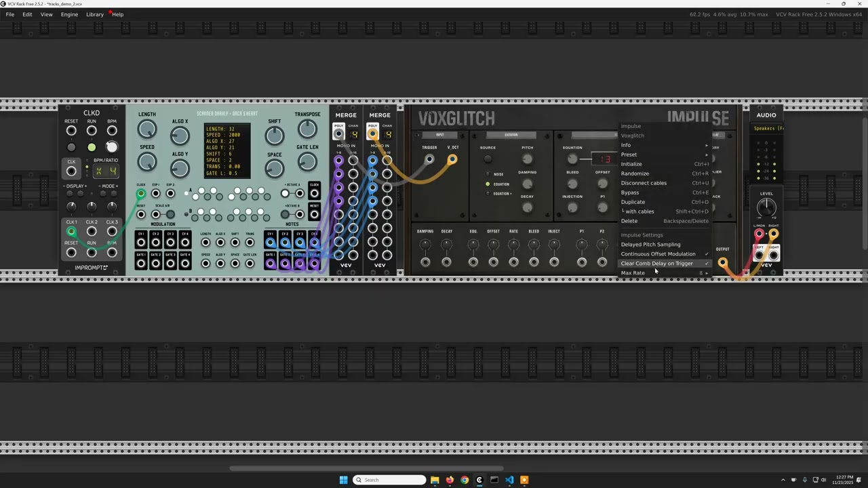The image size is (868, 488).
Task: Expand the Info submenu
Action: tap(665, 145)
